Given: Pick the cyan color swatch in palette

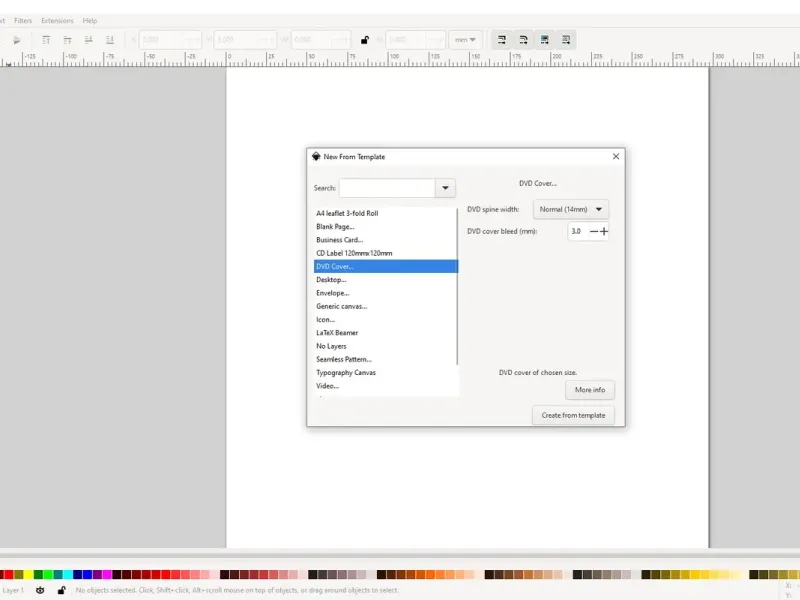Looking at the screenshot, I should pos(68,574).
